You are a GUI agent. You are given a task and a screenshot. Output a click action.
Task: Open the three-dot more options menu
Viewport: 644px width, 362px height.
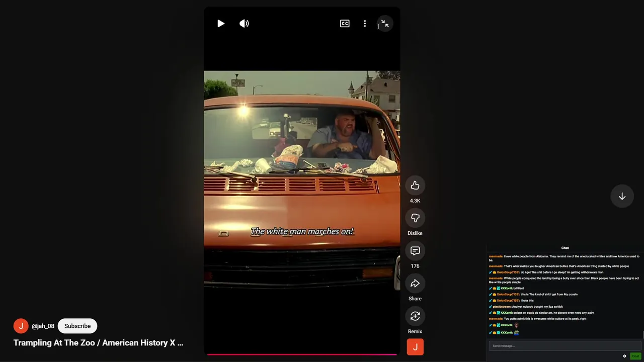tap(365, 24)
